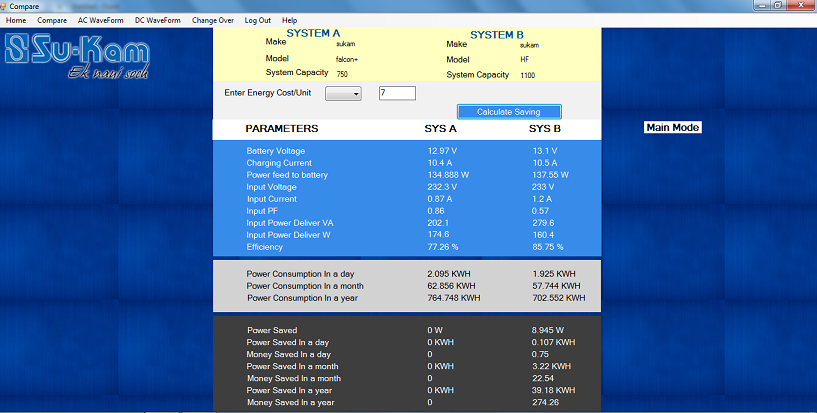Click the Input PF row label

[262, 211]
